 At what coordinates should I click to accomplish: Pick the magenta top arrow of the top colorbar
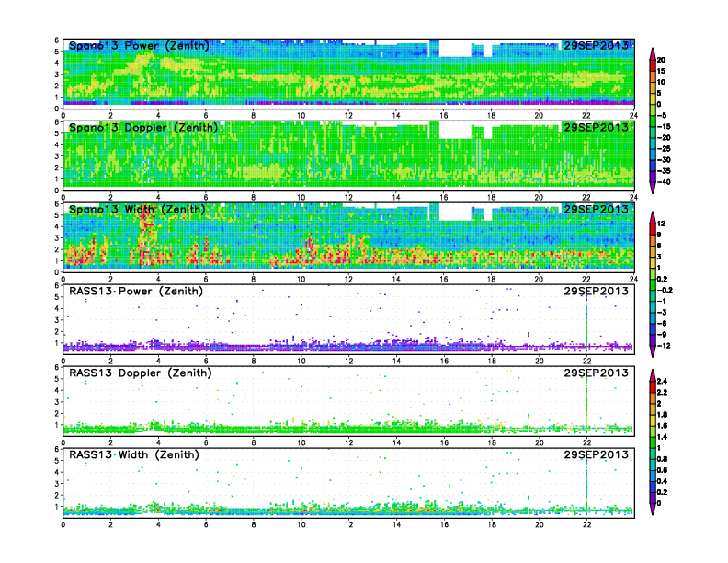[x=653, y=52]
